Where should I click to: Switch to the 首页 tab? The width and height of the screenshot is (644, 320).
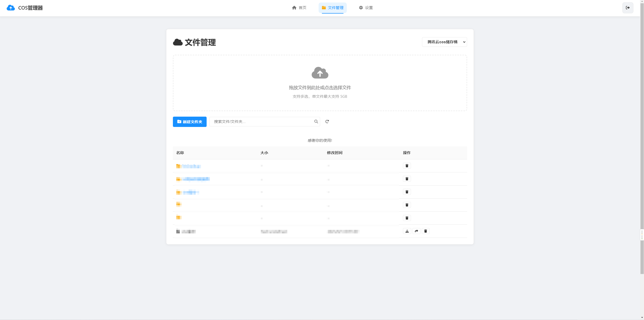tap(299, 8)
